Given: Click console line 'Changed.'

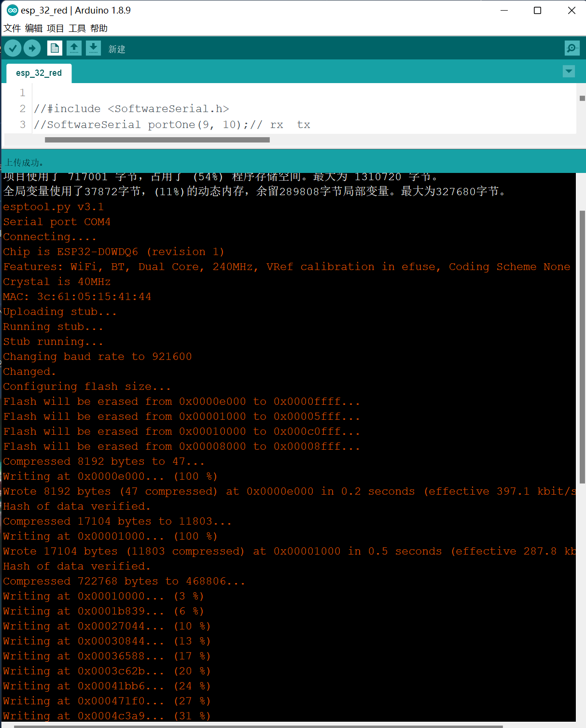Looking at the screenshot, I should (x=29, y=371).
